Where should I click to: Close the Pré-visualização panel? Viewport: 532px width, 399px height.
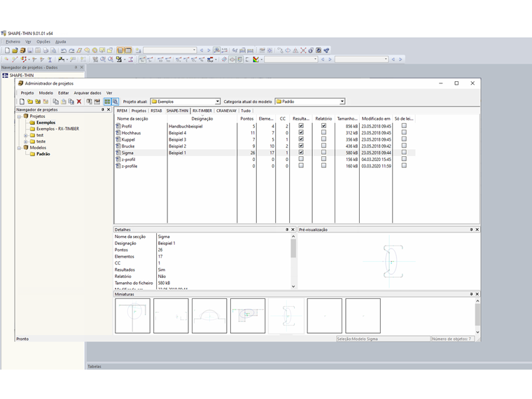tap(477, 230)
